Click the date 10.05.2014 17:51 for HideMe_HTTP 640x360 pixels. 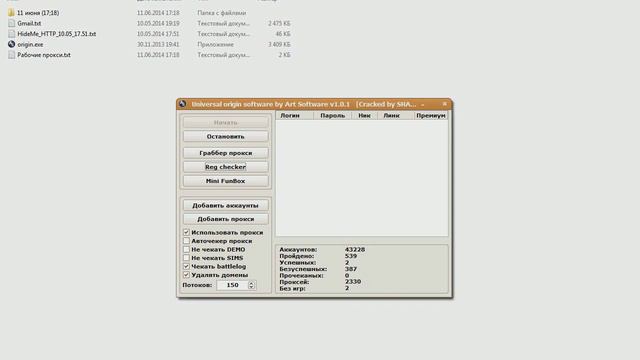[x=158, y=34]
